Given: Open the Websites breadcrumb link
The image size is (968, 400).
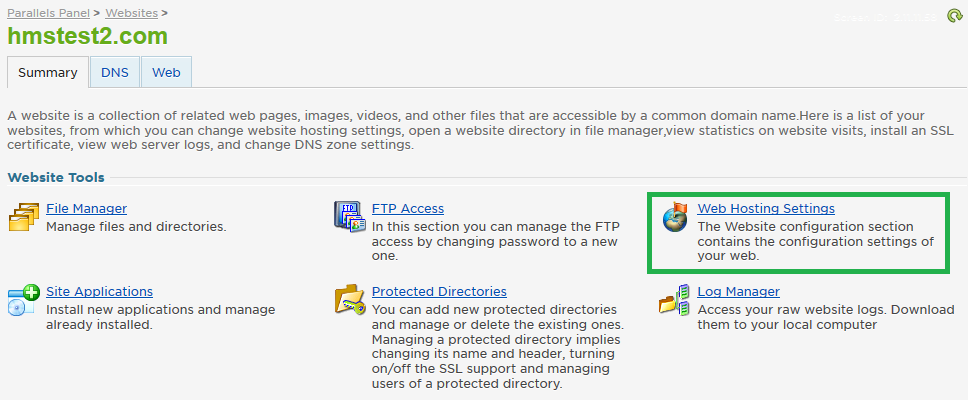Looking at the screenshot, I should 131,12.
